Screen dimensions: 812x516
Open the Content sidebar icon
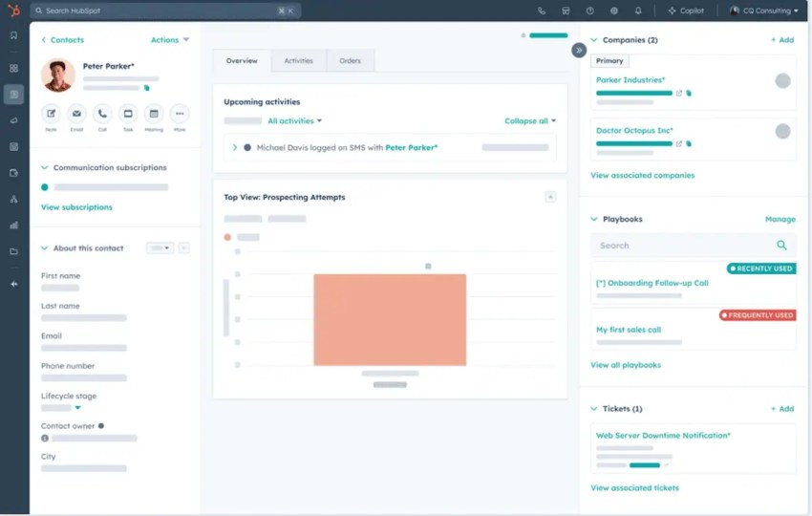click(x=14, y=146)
